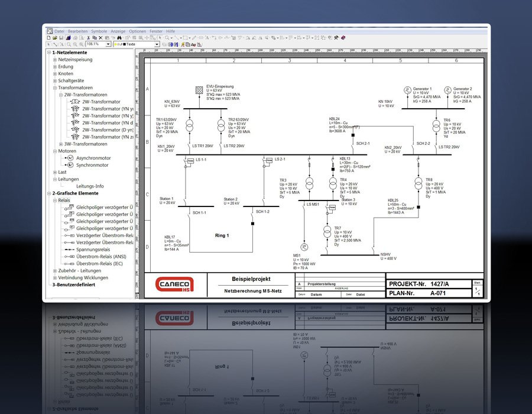Select Überstrom-Relais (IEC) entry
Image resolution: width=532 pixels, height=414 pixels.
[x=99, y=264]
